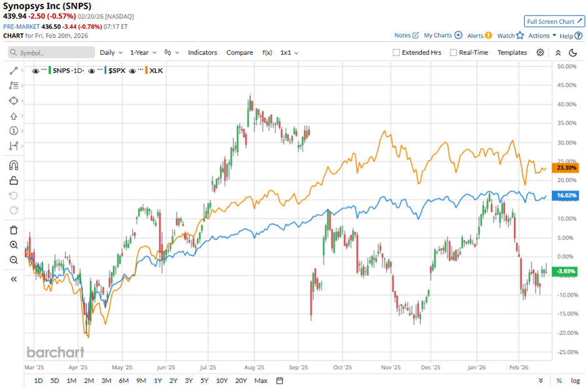588x388 pixels.
Task: Click the lock drawings icon
Action: pyautogui.click(x=14, y=181)
